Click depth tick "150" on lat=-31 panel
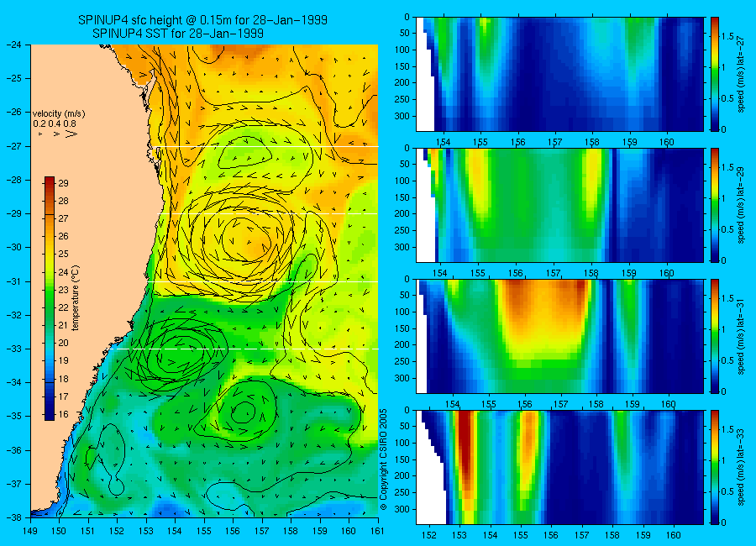The width and height of the screenshot is (756, 546). [402, 329]
